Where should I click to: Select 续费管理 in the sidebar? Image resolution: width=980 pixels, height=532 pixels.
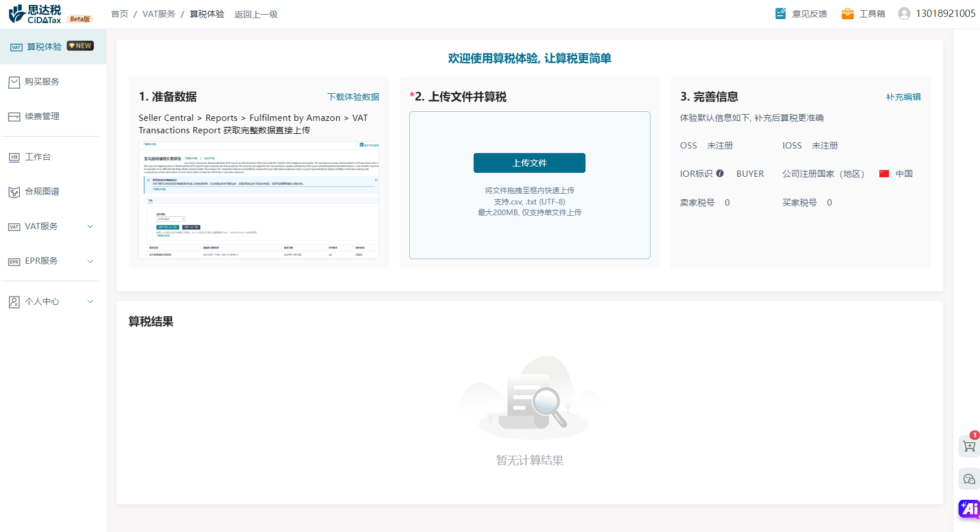42,116
